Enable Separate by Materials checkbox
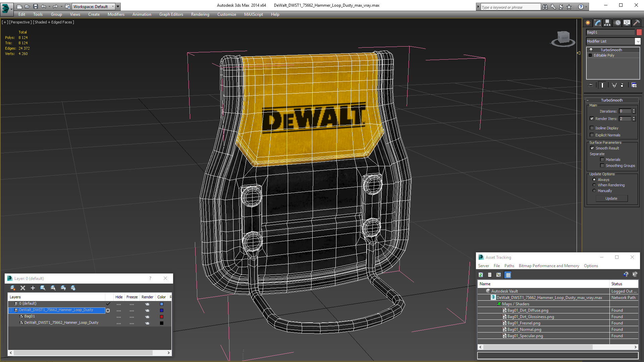 tap(602, 159)
